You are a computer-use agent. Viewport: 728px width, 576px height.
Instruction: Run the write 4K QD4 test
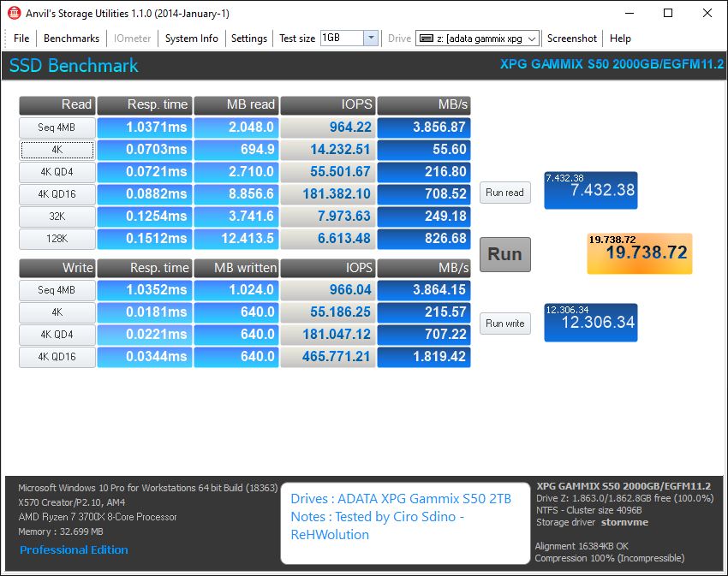[57, 335]
